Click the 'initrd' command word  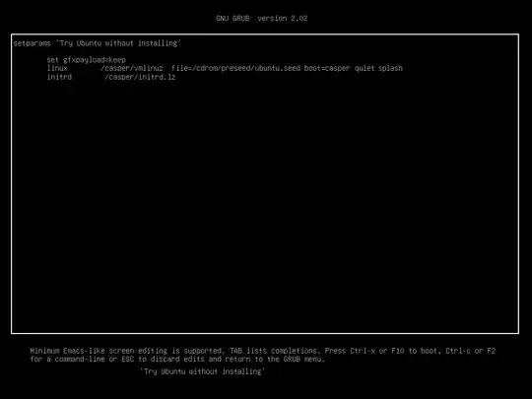[x=59, y=77]
